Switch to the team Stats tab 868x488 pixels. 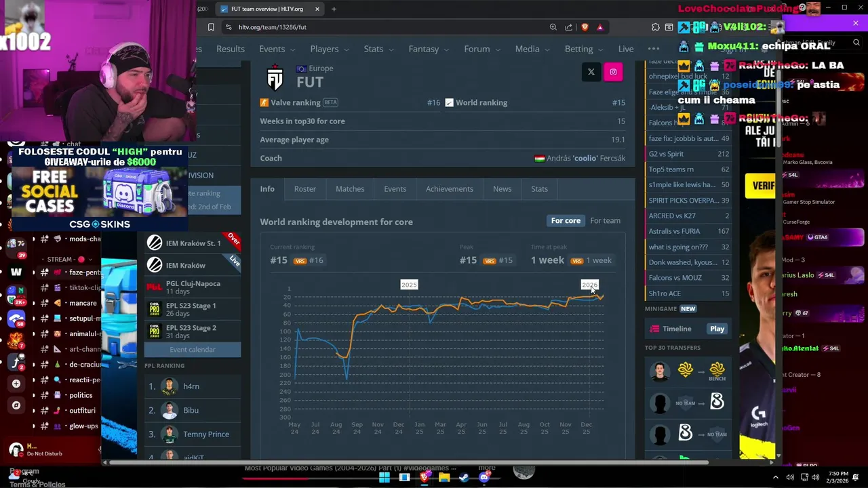(539, 189)
